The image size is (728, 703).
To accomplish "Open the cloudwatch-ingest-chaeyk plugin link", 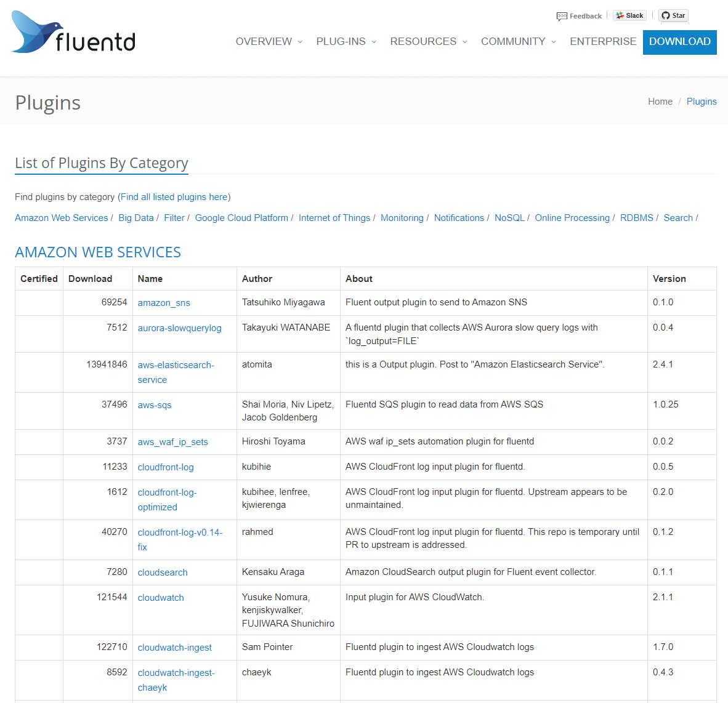I will click(x=176, y=680).
